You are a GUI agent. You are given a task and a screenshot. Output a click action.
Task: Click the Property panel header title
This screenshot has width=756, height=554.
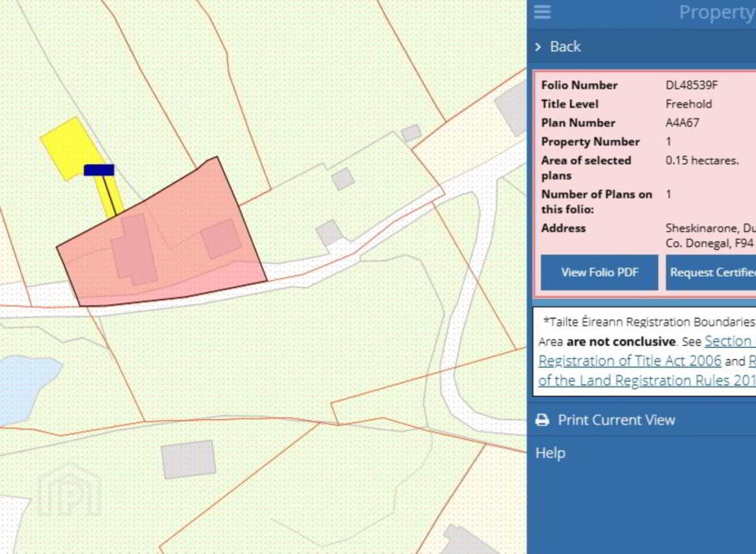pos(717,12)
